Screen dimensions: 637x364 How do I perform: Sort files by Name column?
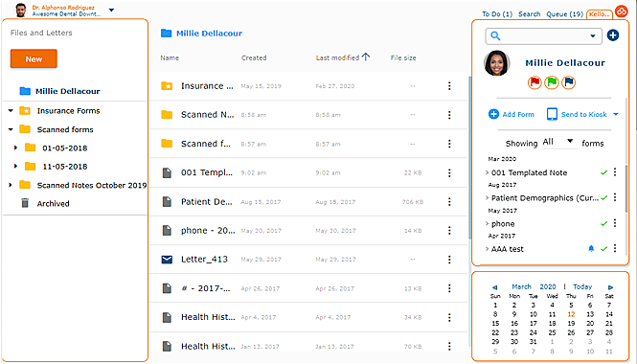click(x=170, y=57)
